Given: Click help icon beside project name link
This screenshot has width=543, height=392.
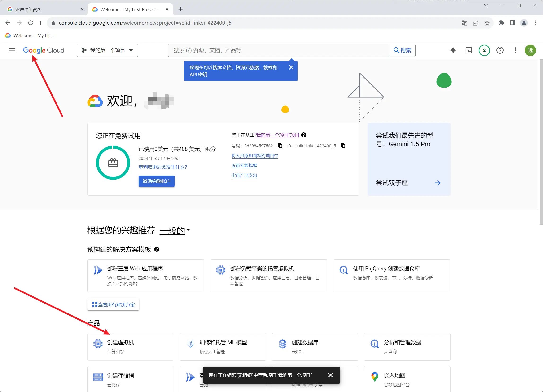Looking at the screenshot, I should 303,135.
